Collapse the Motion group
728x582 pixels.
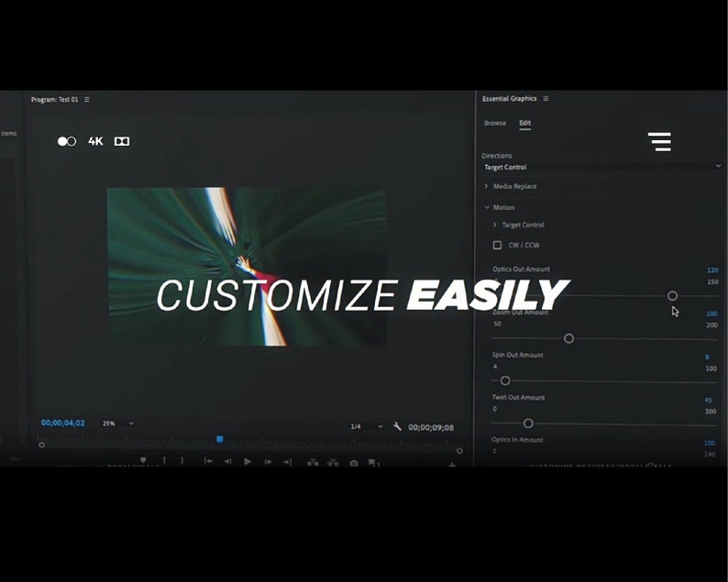pyautogui.click(x=487, y=207)
